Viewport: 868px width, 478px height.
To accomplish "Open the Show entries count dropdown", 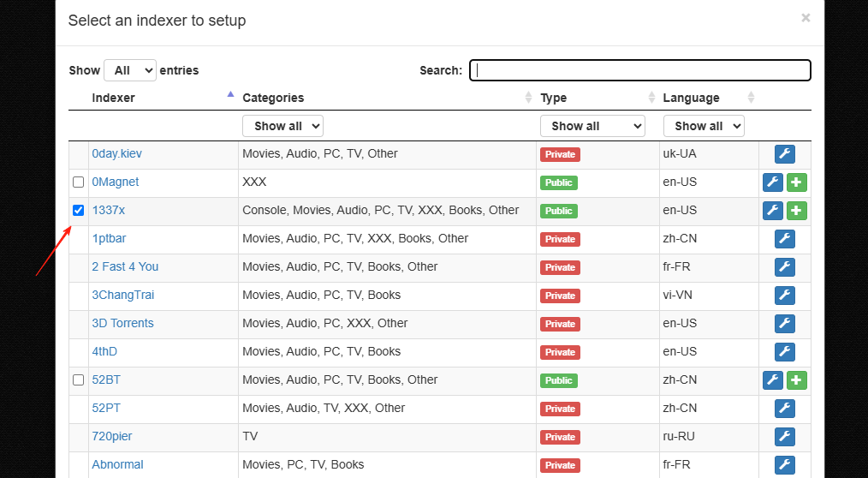I will coord(130,70).
